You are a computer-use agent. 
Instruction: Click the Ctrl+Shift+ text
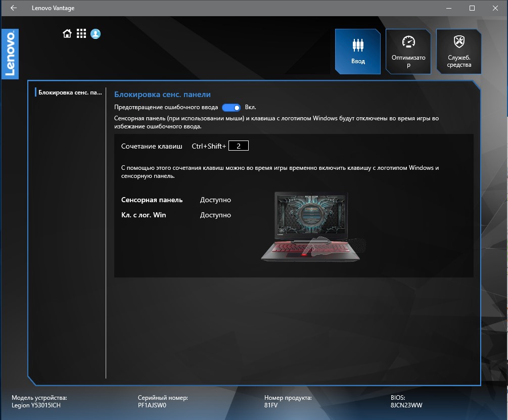(209, 146)
